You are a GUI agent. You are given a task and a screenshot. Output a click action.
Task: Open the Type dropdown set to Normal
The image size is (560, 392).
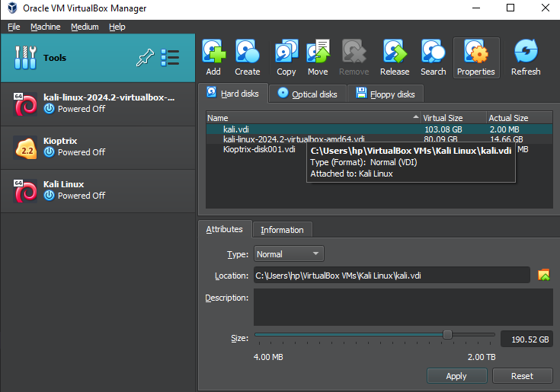(288, 254)
